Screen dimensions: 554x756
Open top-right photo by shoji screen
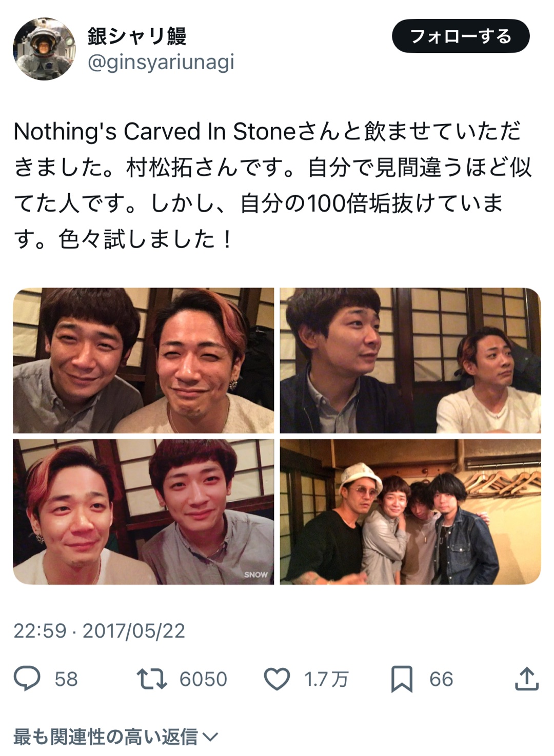[410, 360]
